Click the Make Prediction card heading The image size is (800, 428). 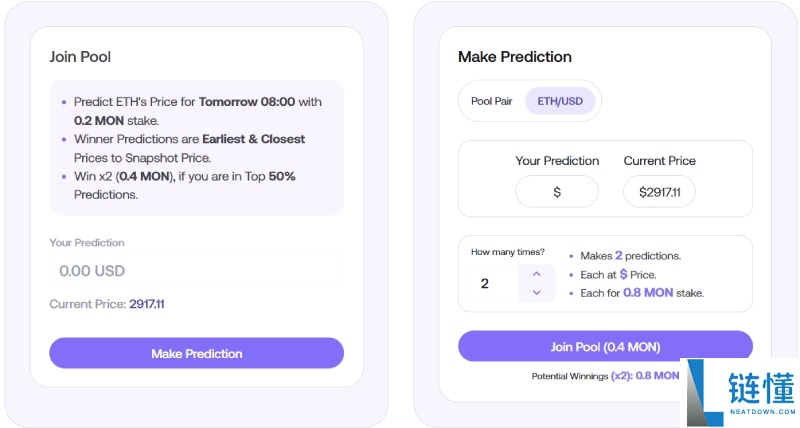[x=514, y=57]
